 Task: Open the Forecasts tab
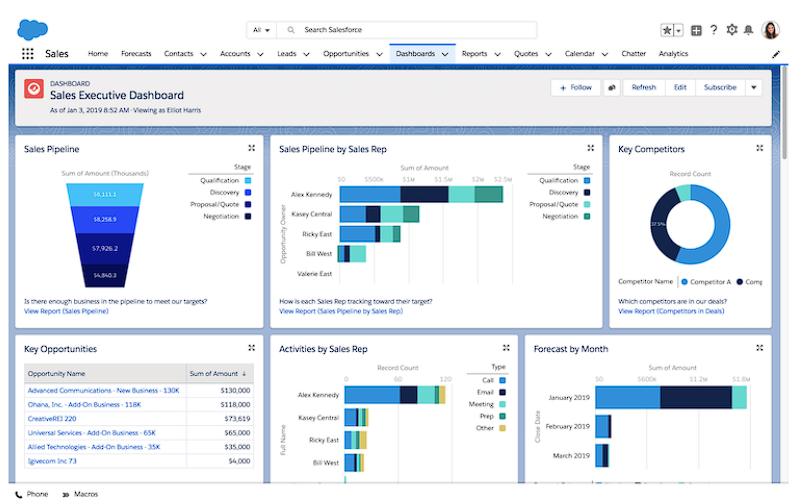[136, 54]
